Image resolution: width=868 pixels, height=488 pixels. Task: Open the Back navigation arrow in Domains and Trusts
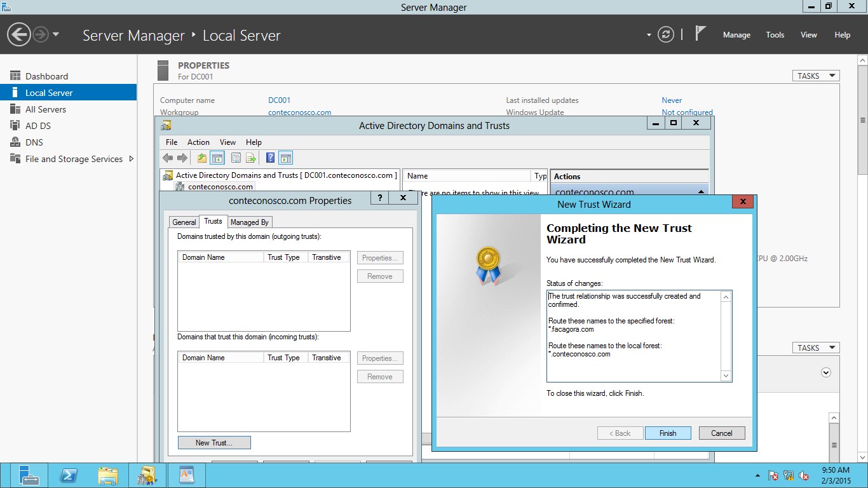tap(168, 158)
